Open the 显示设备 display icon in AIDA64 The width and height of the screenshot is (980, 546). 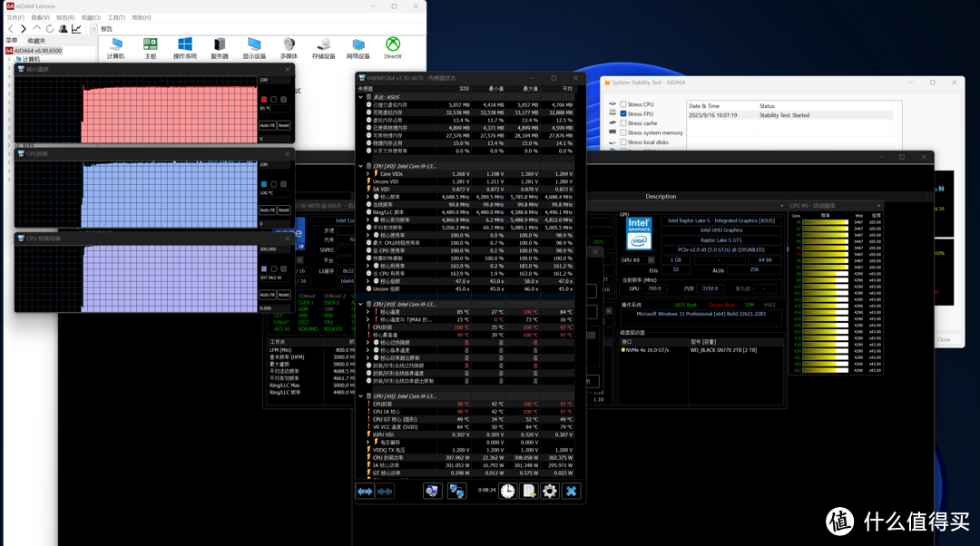[x=254, y=48]
